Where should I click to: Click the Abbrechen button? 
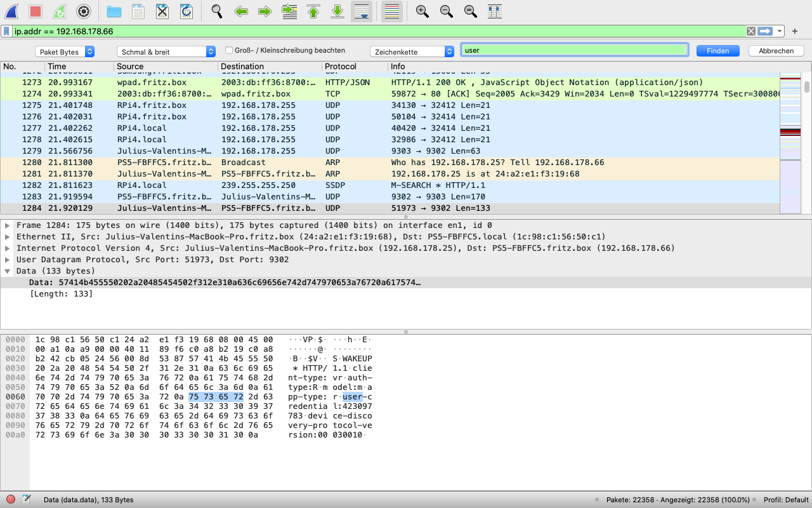coord(776,51)
